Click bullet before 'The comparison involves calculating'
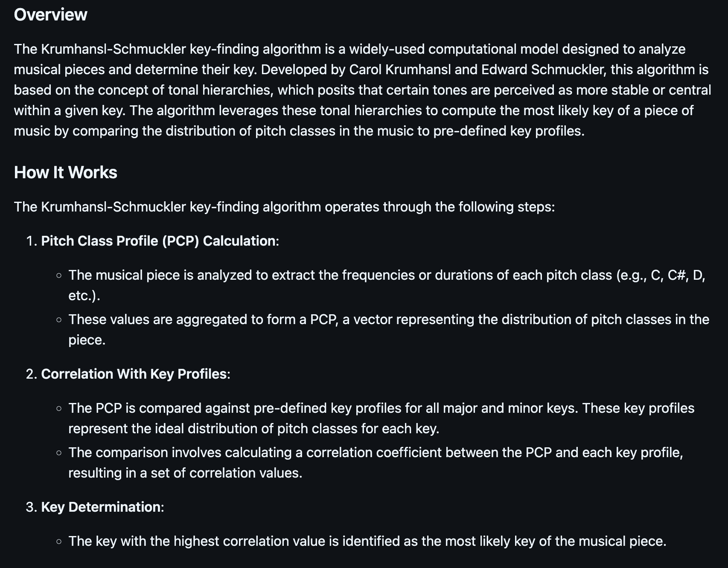Image resolution: width=728 pixels, height=568 pixels. point(59,453)
